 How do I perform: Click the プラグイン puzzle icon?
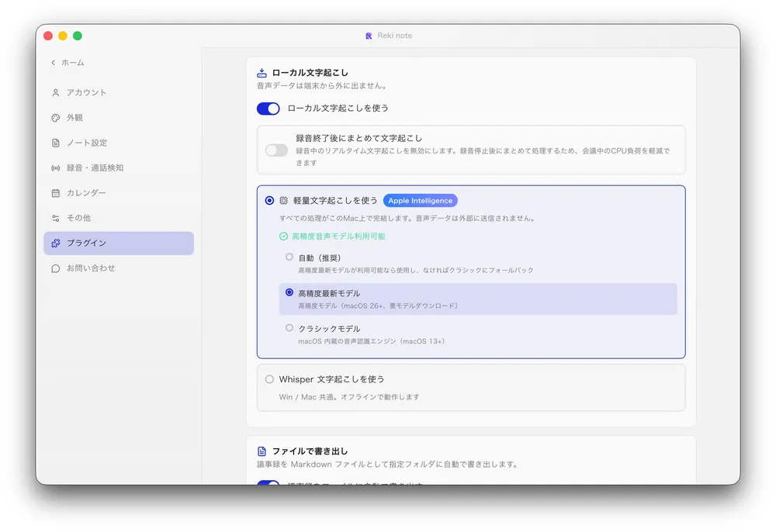(55, 244)
